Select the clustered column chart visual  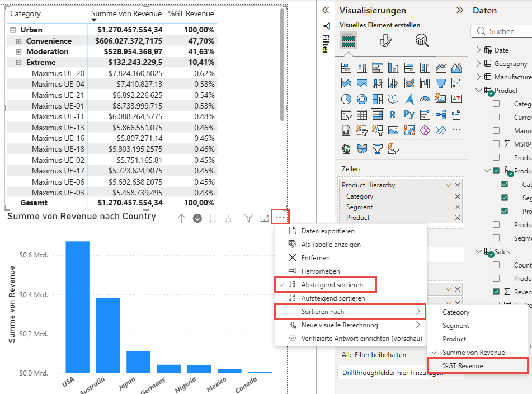coord(393,68)
